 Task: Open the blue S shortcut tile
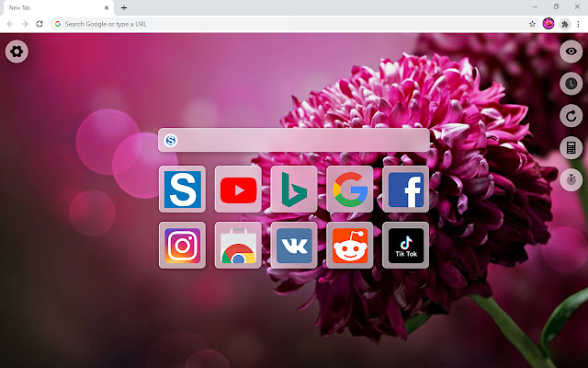pos(182,190)
